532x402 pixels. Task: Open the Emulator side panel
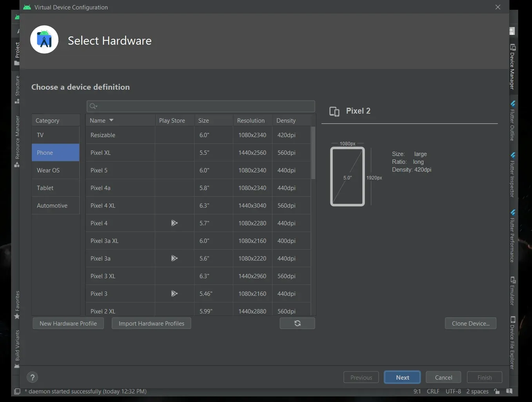pos(512,291)
